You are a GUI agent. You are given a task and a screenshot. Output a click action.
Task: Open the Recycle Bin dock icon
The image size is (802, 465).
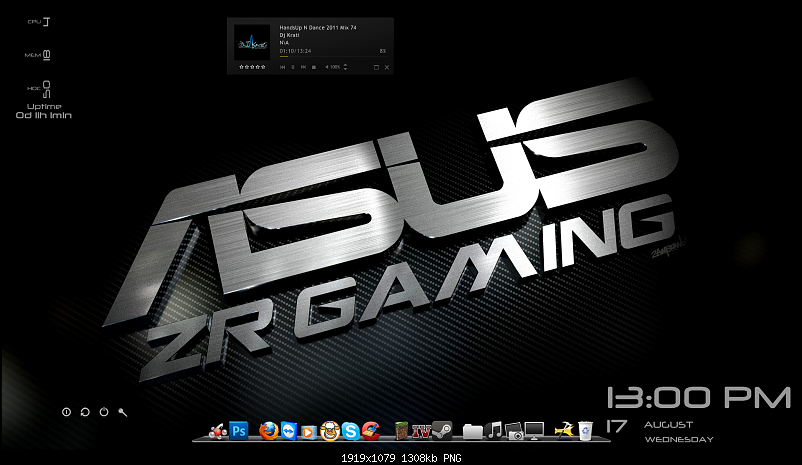click(585, 431)
